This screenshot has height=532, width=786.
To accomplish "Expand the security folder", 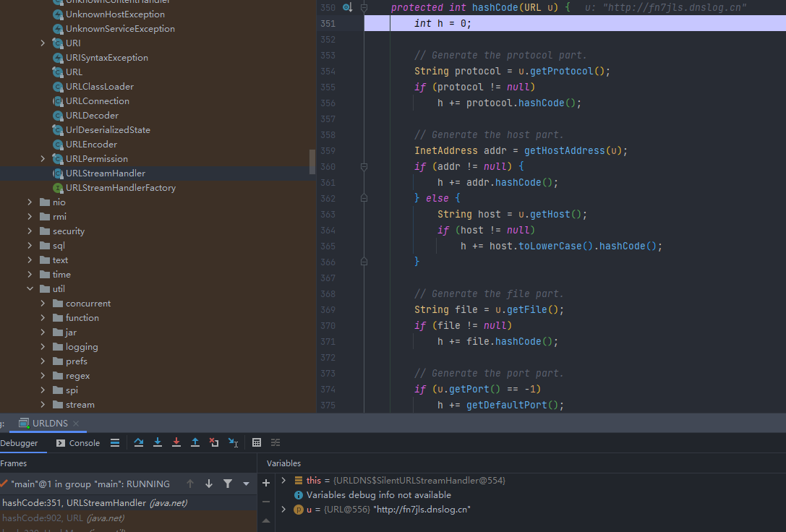I will click(30, 231).
